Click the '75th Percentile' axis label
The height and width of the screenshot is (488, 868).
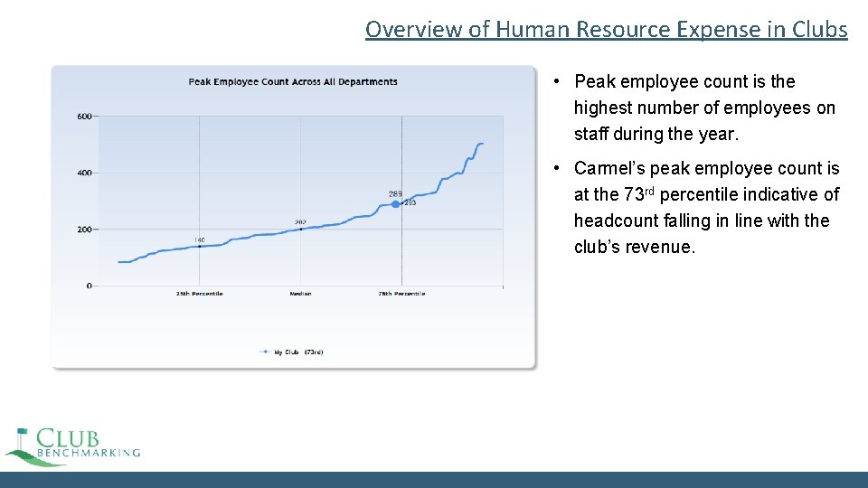pyautogui.click(x=401, y=294)
